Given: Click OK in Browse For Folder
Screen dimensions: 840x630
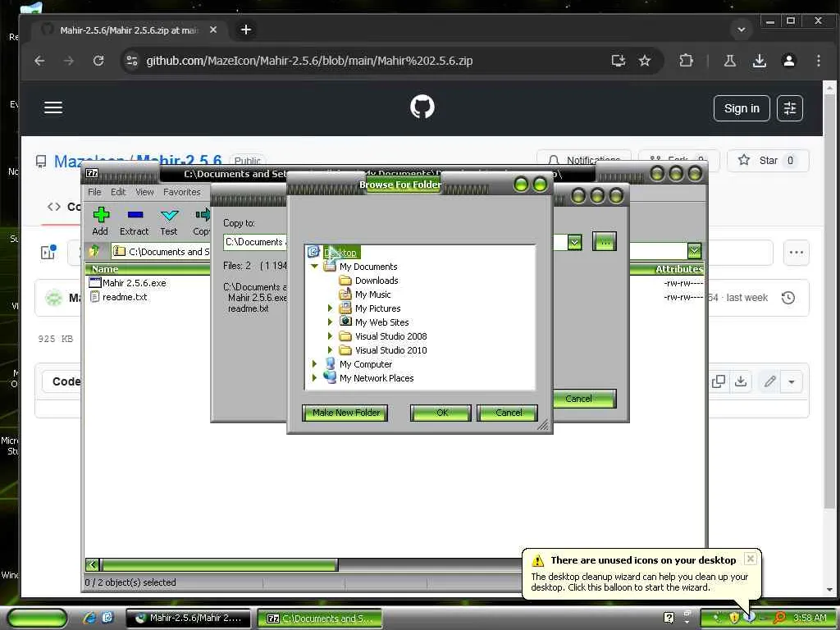Looking at the screenshot, I should (x=441, y=413).
